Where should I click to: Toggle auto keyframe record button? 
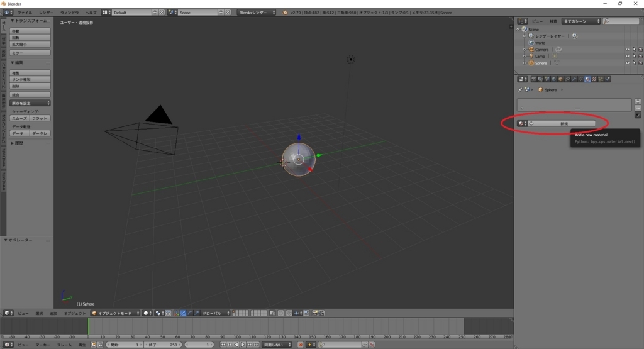pos(300,345)
